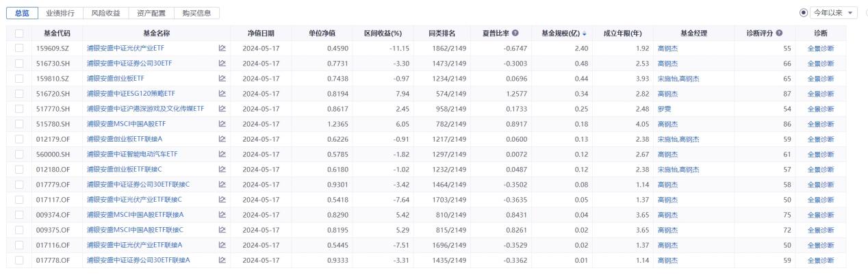Open fund link 浦银安盛创业板ETF联接A
The image size is (868, 275).
coord(125,139)
